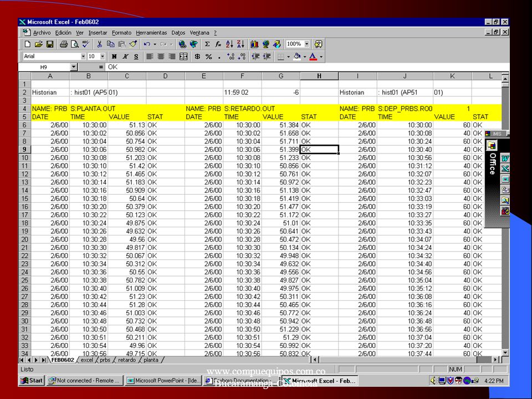The image size is (532, 399).
Task: Print the sheet using the printer icon
Action: (x=63, y=44)
